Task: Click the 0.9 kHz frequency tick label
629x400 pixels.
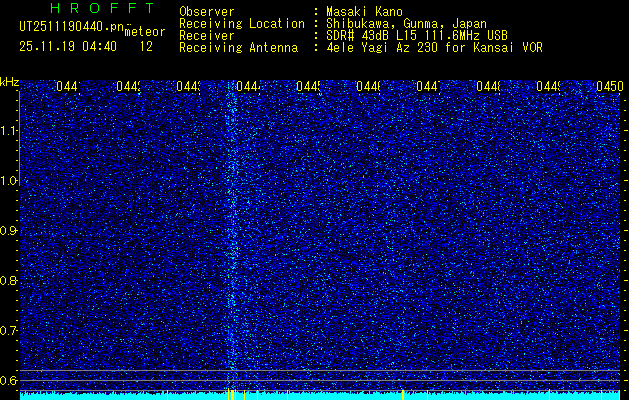Action: click(x=9, y=231)
